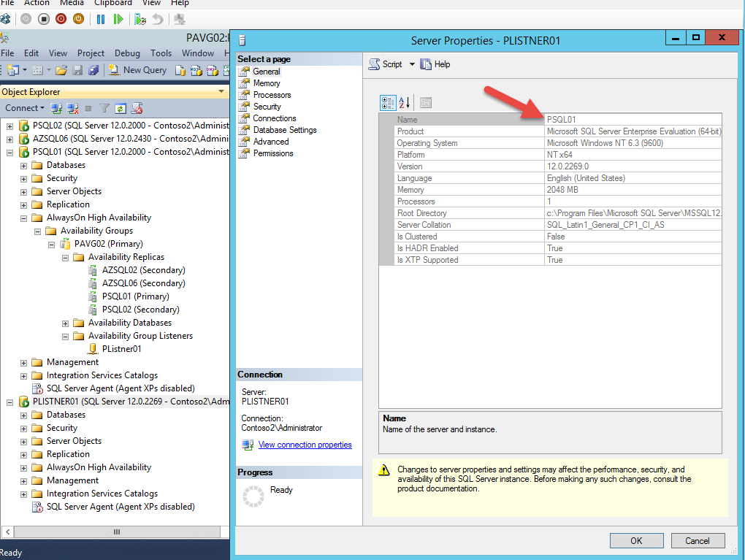
Task: Click the Save All icon in SSMS toolbar
Action: point(93,70)
